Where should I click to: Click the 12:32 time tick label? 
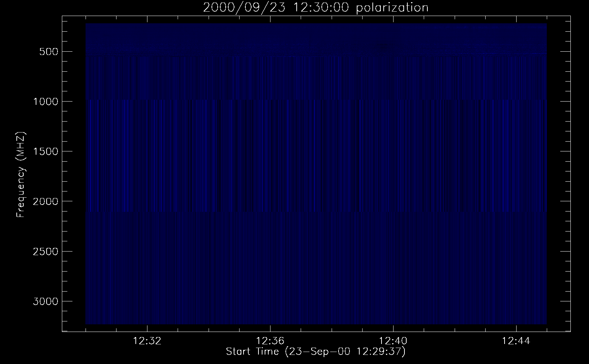tap(147, 341)
